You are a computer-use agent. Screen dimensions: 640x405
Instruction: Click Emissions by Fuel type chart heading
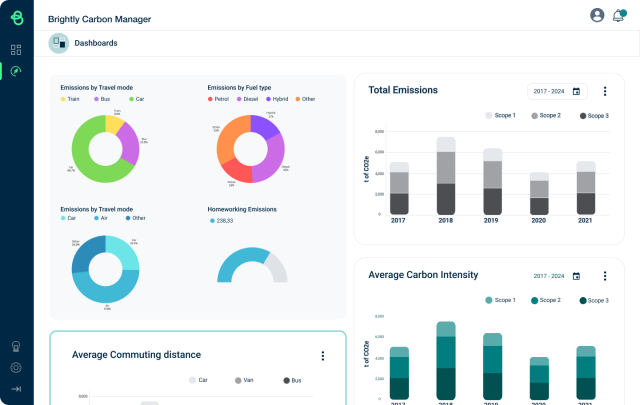click(x=239, y=88)
